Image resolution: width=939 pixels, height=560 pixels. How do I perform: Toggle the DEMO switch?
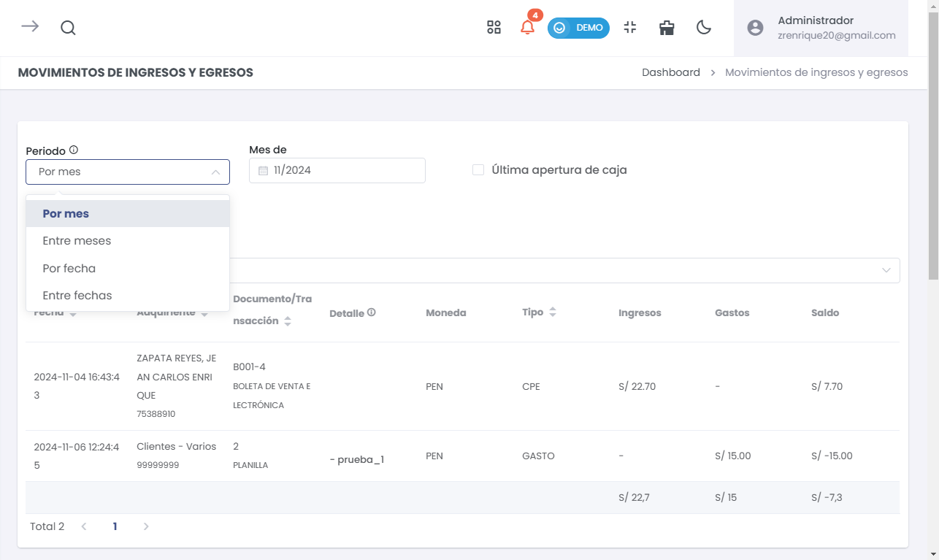578,28
